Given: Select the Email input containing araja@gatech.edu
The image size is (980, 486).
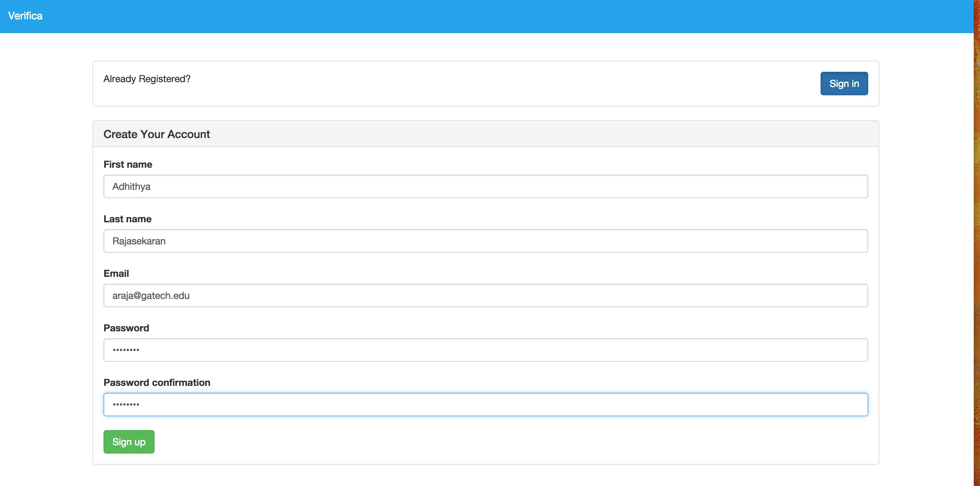Looking at the screenshot, I should pos(485,295).
